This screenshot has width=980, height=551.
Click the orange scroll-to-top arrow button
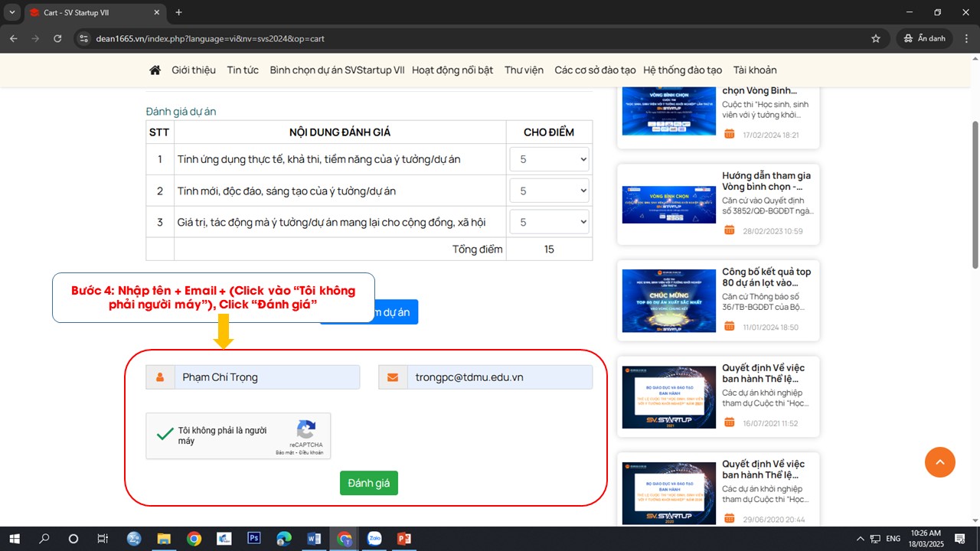pos(939,462)
